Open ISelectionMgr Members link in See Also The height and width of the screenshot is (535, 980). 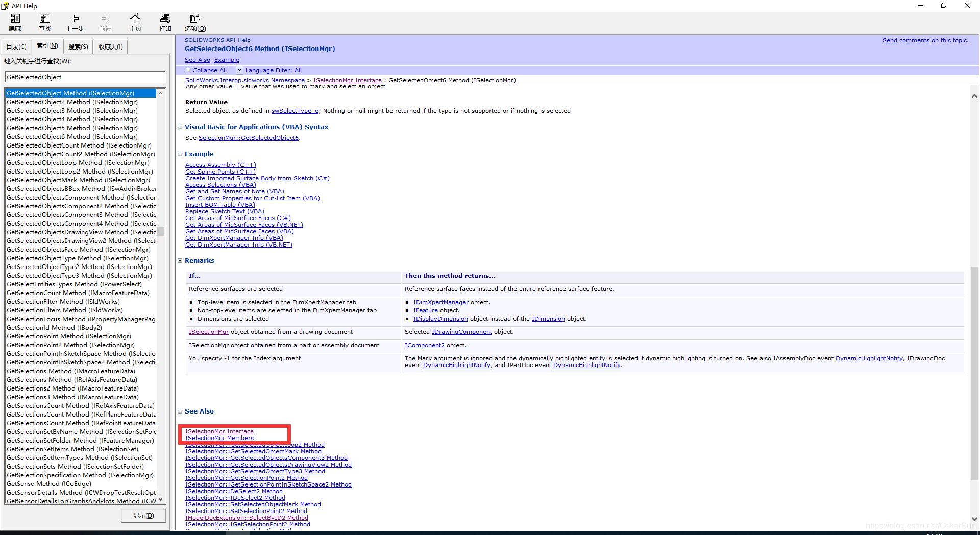point(219,438)
